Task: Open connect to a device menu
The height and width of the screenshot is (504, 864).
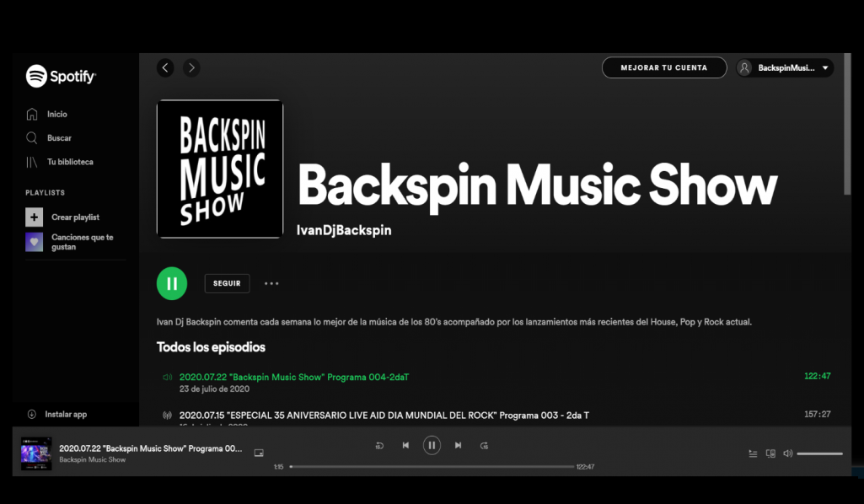Action: pos(770,453)
